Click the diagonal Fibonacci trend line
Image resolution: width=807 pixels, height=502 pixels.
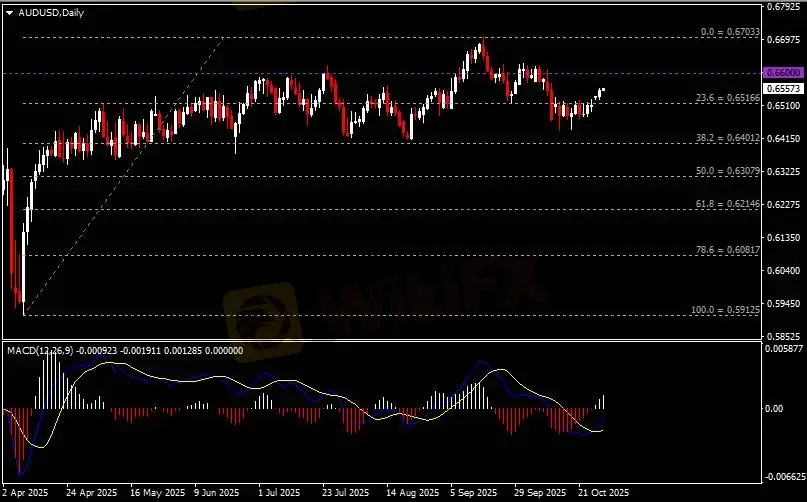(120, 177)
